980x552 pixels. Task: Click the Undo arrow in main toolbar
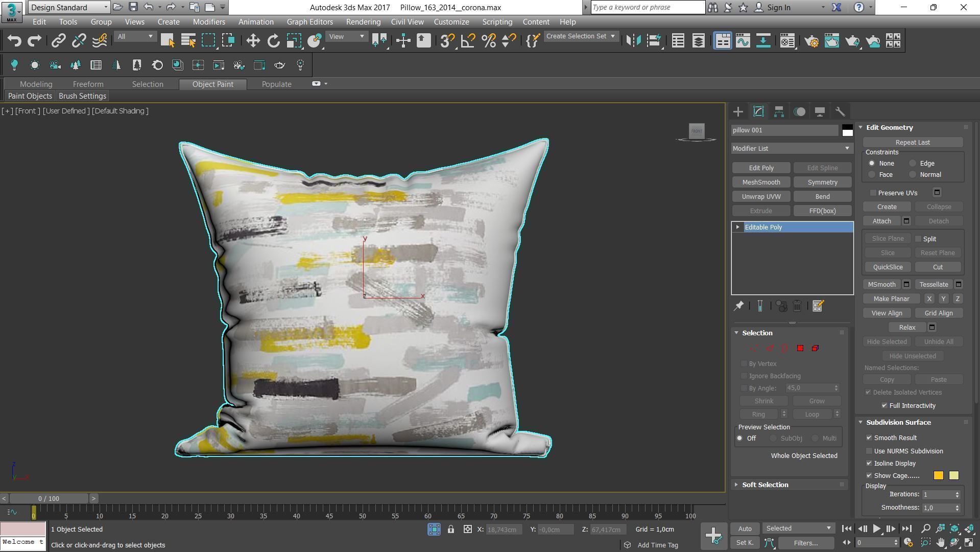pos(14,41)
